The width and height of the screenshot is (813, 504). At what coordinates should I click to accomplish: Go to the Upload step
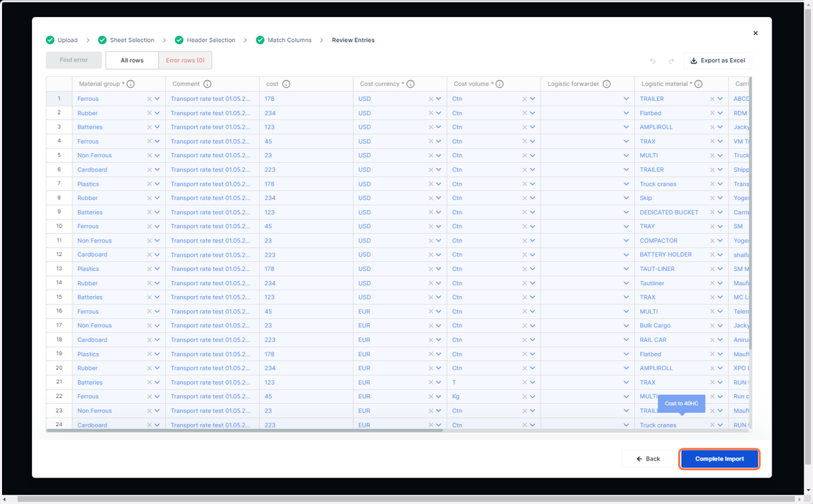tap(67, 40)
